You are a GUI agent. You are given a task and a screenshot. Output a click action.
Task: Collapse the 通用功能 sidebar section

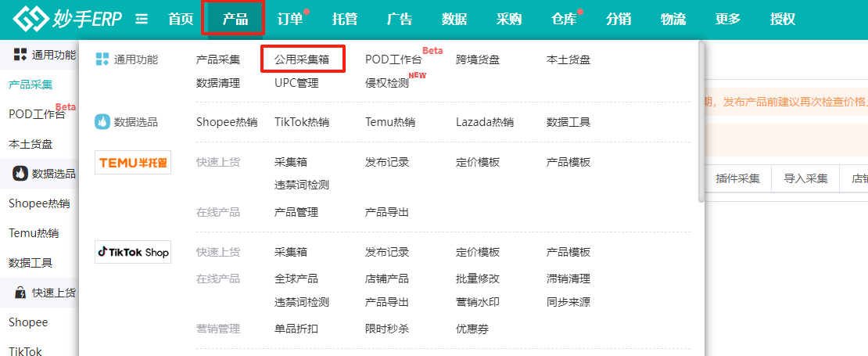click(44, 55)
